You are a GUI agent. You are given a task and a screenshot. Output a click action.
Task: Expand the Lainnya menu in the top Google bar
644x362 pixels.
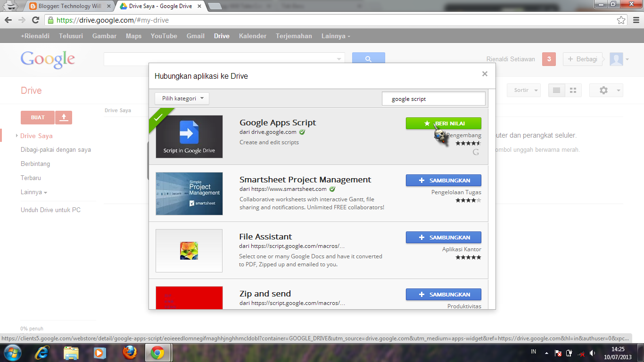click(336, 36)
